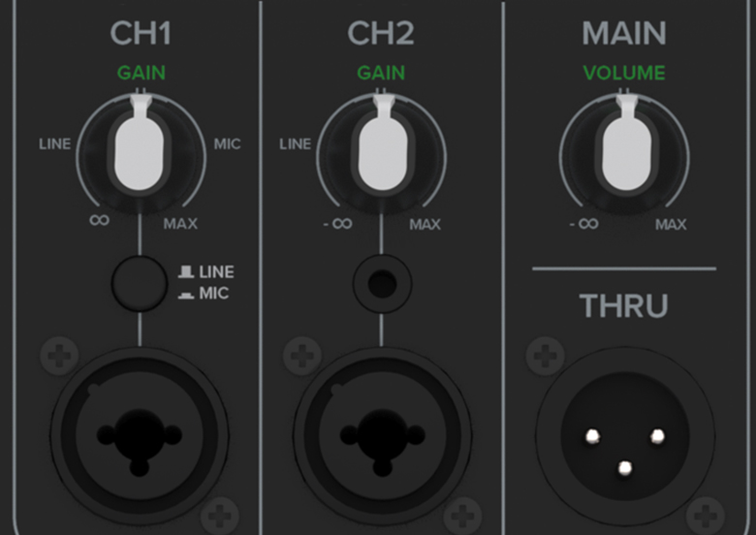Click the MAX label under CH2 knob
This screenshot has width=756, height=535.
click(x=425, y=224)
